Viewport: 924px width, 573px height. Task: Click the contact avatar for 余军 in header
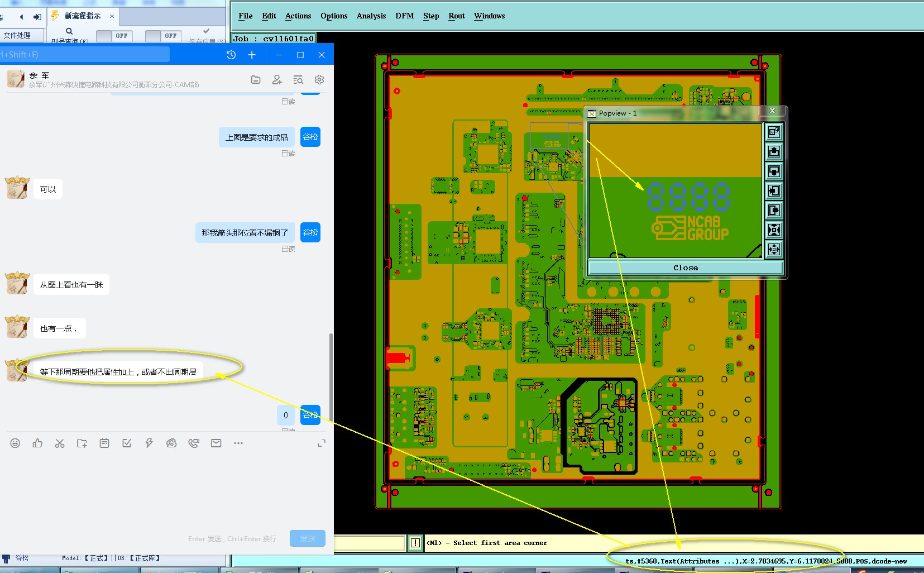point(16,79)
